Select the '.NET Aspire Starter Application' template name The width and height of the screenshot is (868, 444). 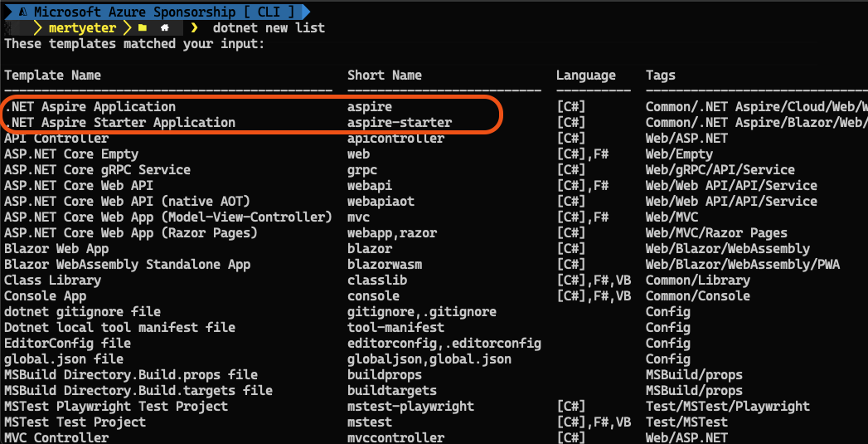pyautogui.click(x=120, y=122)
